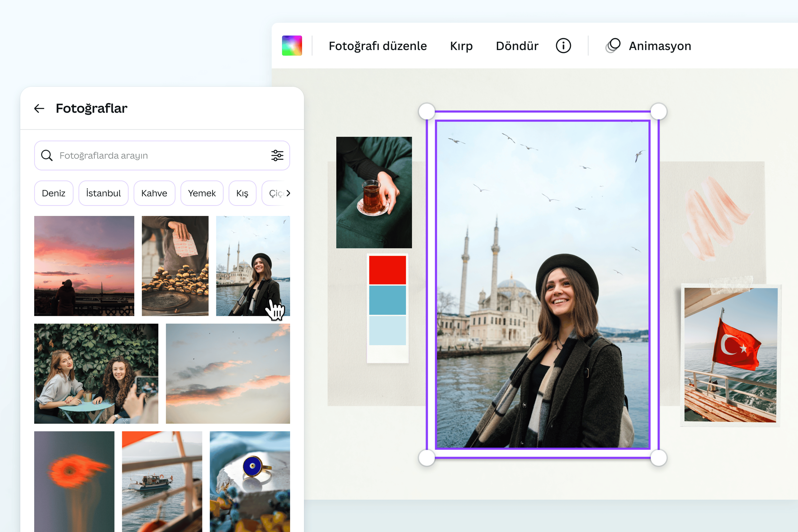
Task: Click the bottom-left resize handle
Action: point(427,458)
